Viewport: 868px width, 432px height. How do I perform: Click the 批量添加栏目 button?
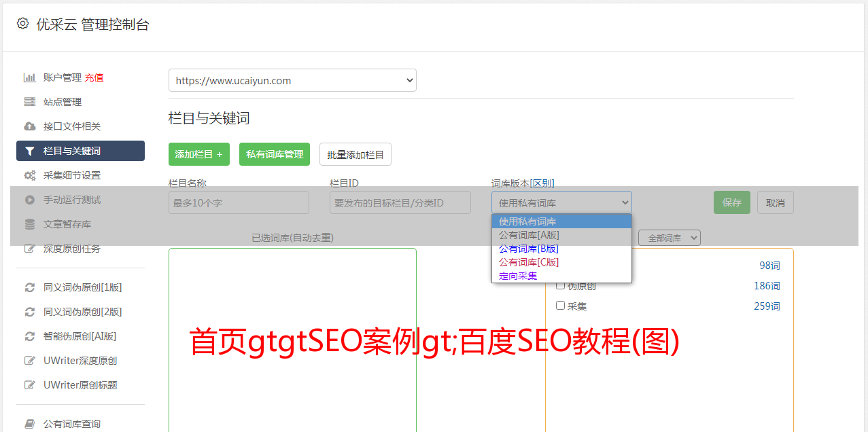(x=355, y=154)
